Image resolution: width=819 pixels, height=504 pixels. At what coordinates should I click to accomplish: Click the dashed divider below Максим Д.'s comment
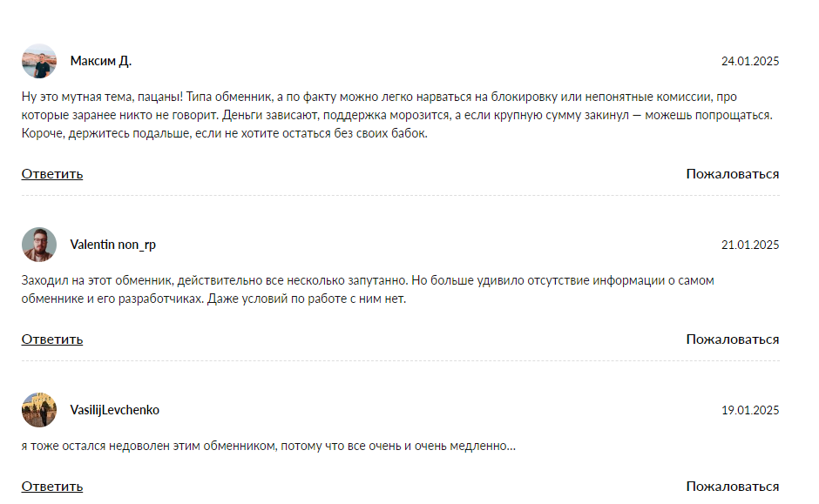(x=401, y=196)
